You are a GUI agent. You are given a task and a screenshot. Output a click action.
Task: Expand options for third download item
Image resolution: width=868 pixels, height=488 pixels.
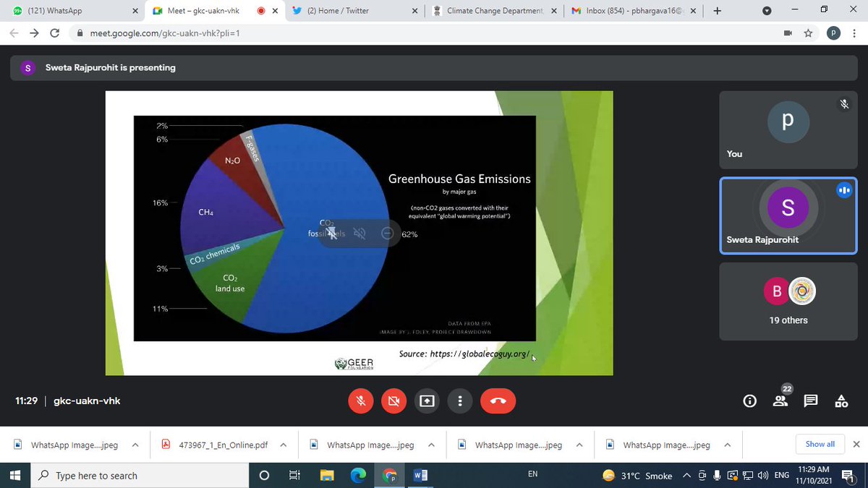pyautogui.click(x=431, y=445)
